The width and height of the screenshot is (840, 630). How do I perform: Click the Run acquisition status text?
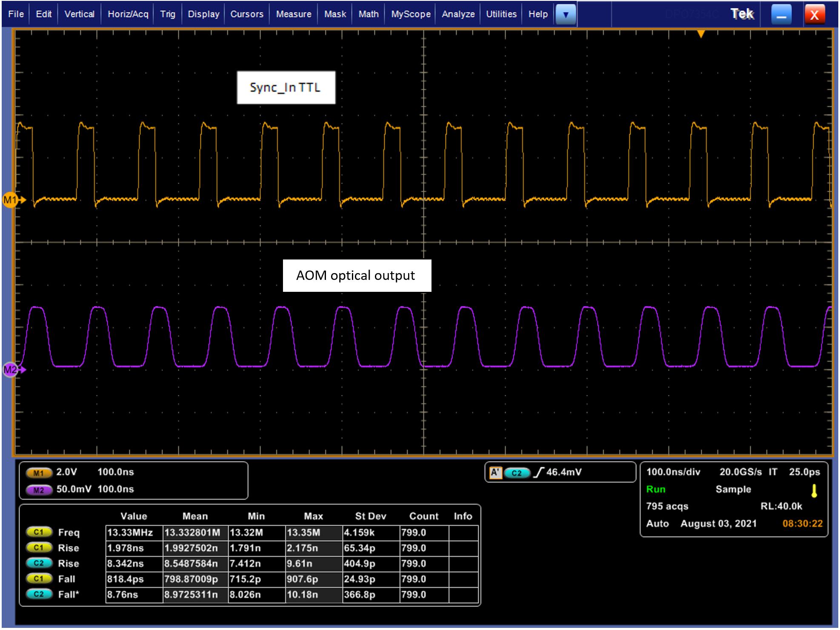click(655, 489)
